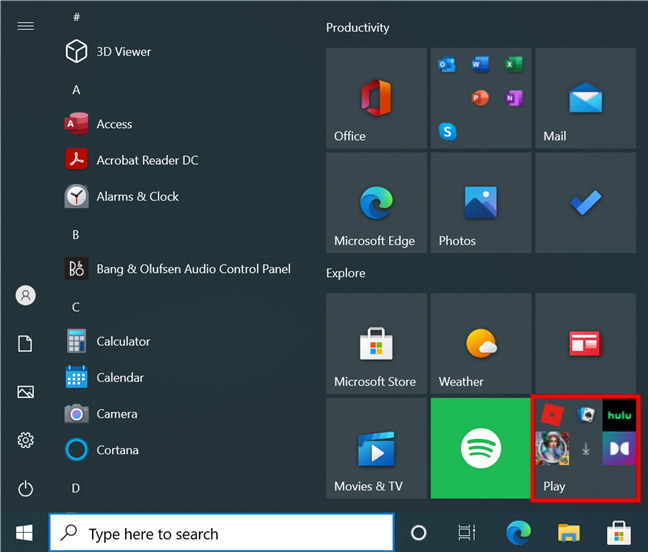
Task: Open the Mail tile
Action: [x=586, y=98]
